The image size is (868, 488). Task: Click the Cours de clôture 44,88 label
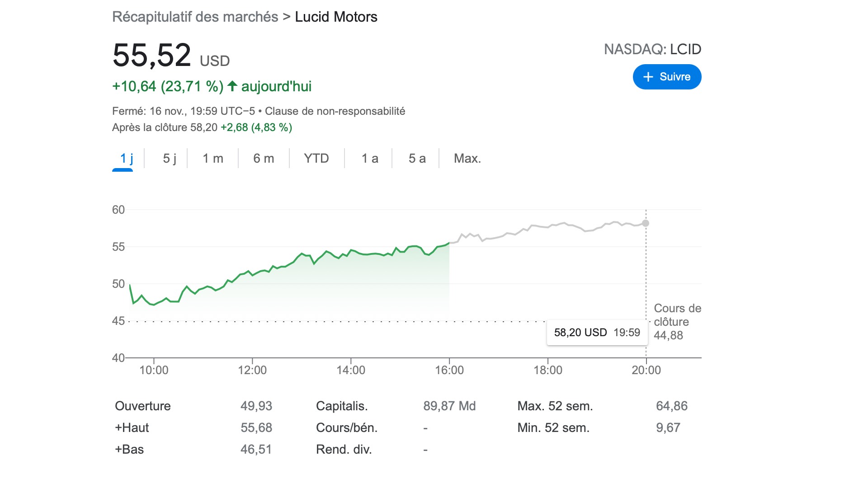678,322
